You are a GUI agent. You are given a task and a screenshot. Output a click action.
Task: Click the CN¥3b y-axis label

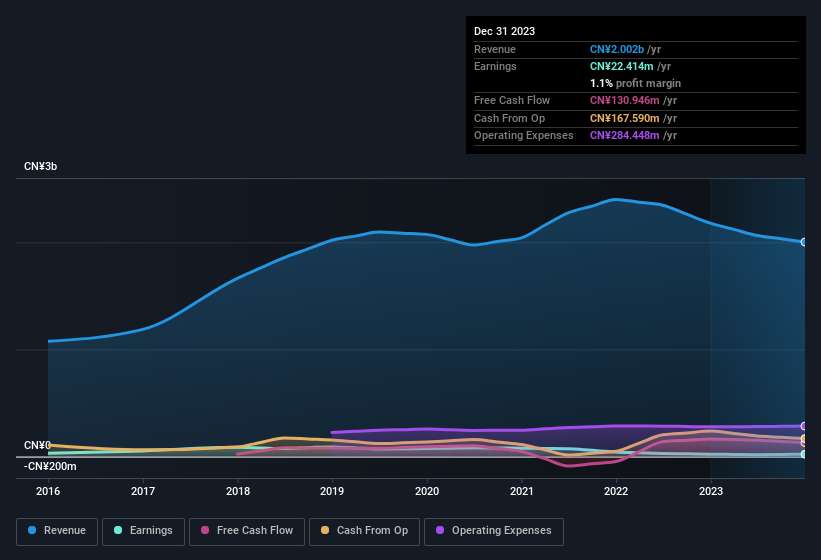click(40, 166)
